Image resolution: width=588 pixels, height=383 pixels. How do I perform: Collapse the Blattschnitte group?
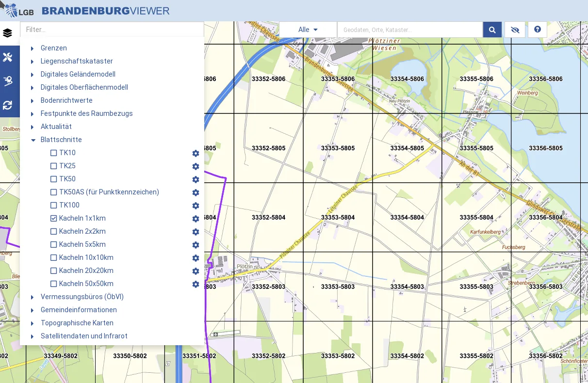pos(33,140)
